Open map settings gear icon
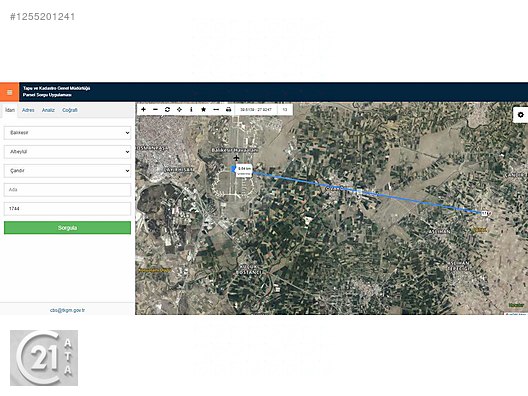Image resolution: width=528 pixels, height=396 pixels. [x=520, y=115]
